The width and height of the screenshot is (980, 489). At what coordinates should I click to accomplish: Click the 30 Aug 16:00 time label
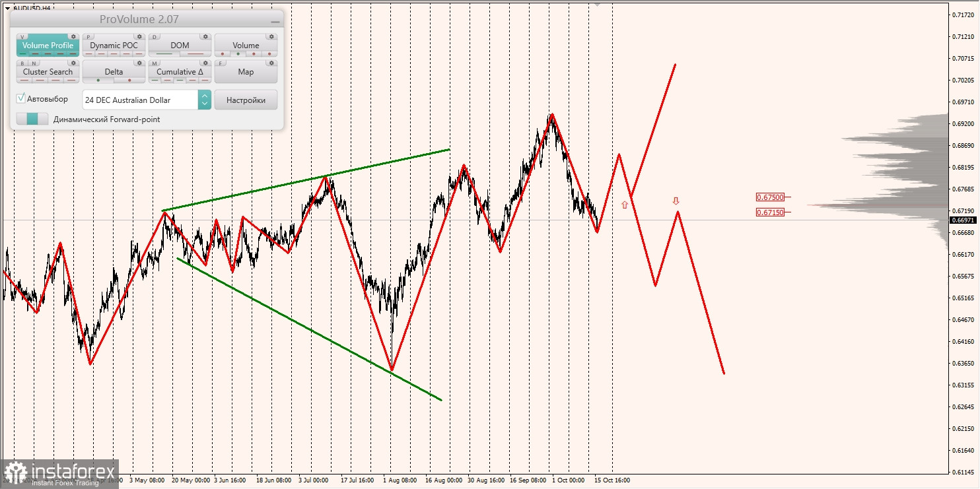486,480
